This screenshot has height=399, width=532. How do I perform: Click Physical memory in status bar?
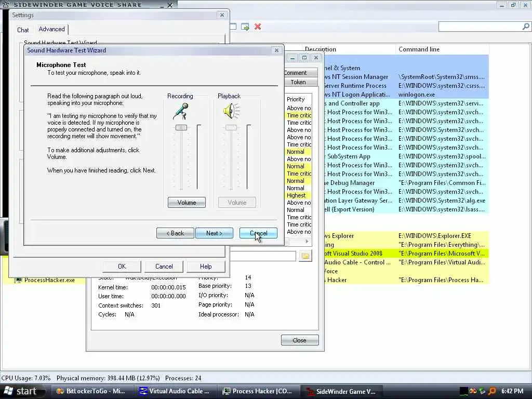coord(108,378)
